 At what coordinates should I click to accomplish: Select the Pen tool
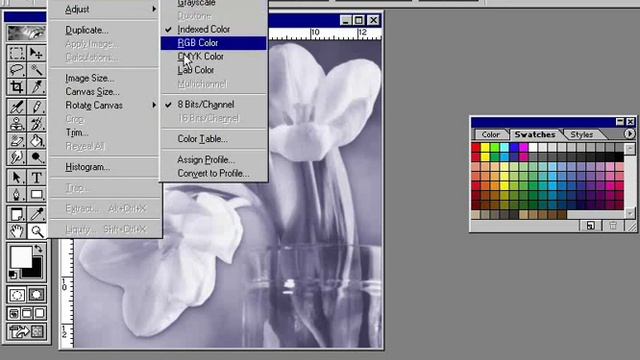17,194
